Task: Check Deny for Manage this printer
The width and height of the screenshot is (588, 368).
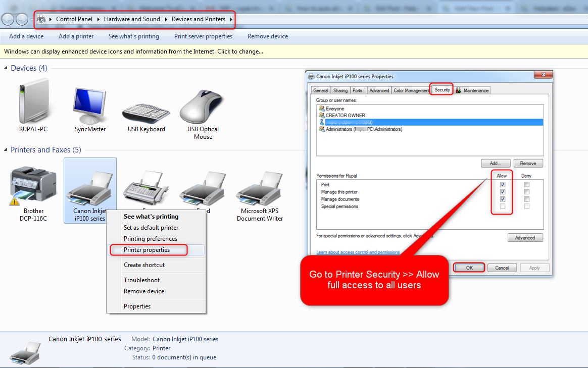Action: [526, 191]
